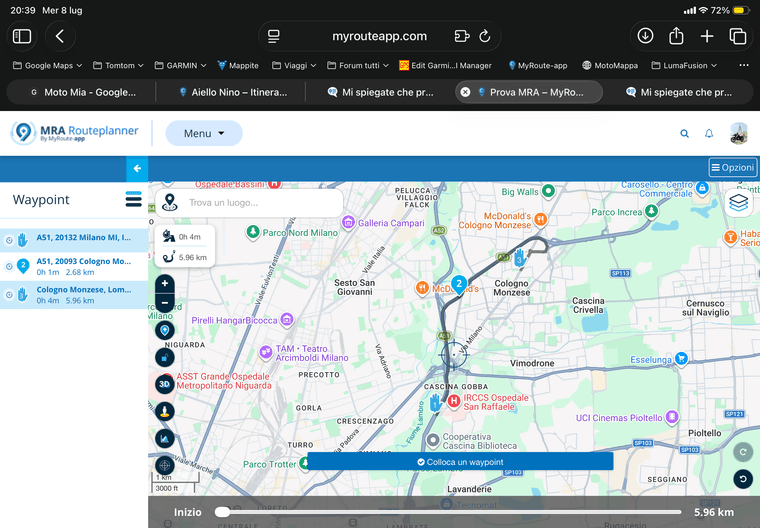Go back with Safari back arrow

tap(60, 36)
